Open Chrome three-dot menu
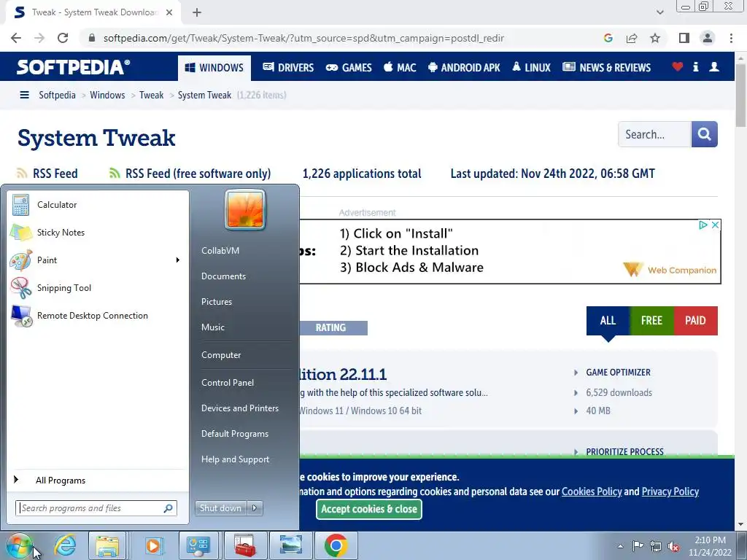 [731, 38]
